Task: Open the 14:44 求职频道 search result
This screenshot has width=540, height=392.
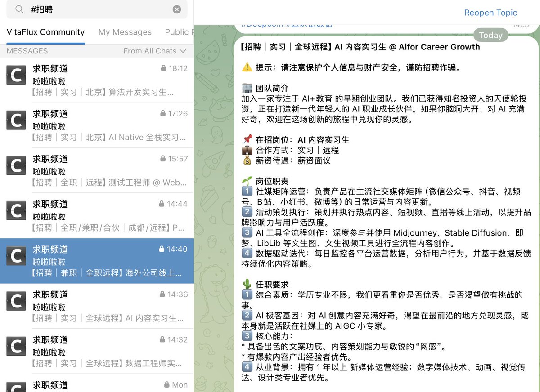Action: coord(97,215)
